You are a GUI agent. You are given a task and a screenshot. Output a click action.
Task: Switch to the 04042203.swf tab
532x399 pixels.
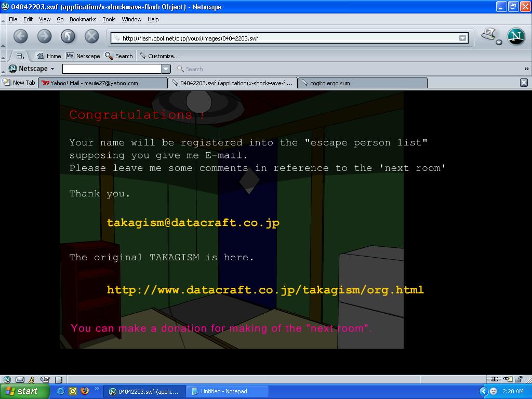tap(233, 83)
